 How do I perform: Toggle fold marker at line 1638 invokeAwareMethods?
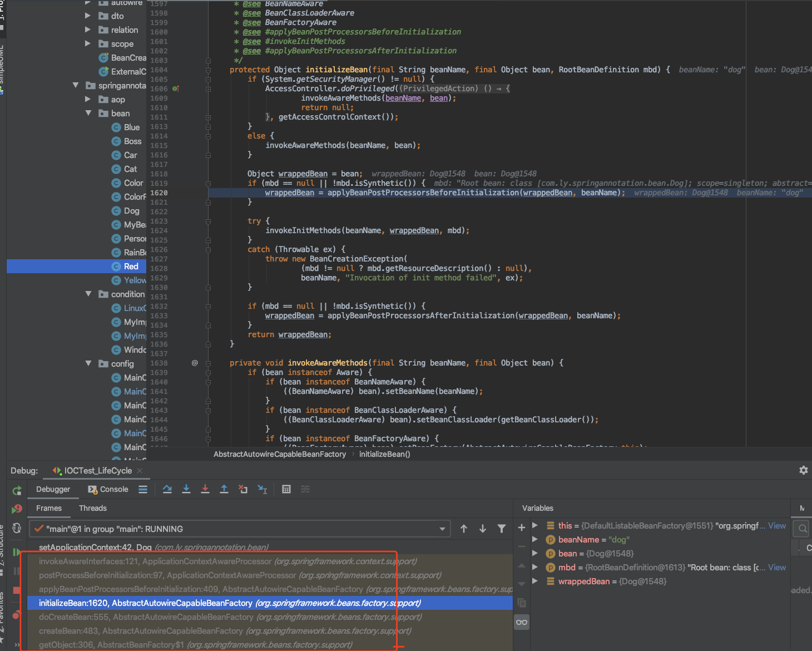pos(208,363)
